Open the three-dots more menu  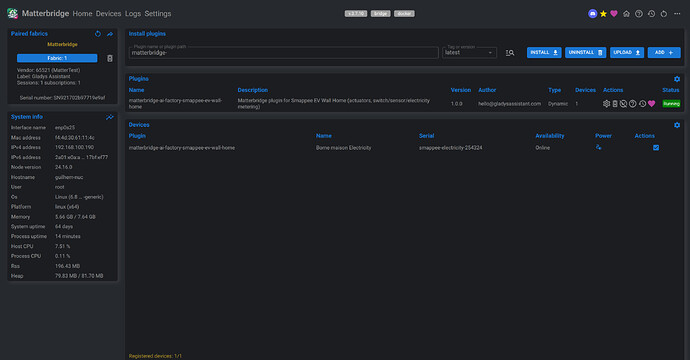[677, 14]
